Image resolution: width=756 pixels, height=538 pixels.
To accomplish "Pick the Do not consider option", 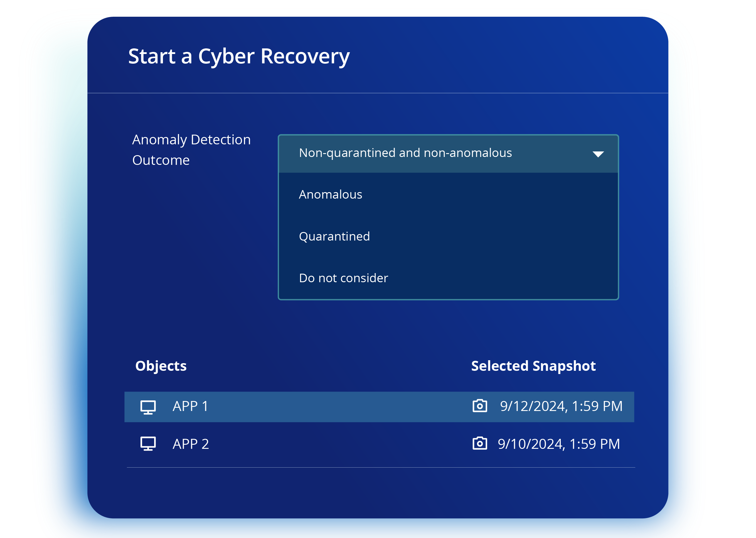I will 343,278.
